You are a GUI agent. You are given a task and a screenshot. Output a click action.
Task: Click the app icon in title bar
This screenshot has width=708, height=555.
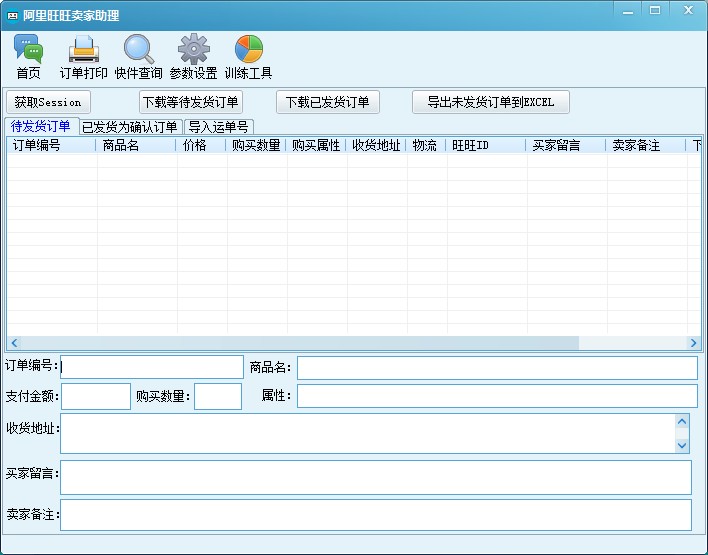pos(13,15)
